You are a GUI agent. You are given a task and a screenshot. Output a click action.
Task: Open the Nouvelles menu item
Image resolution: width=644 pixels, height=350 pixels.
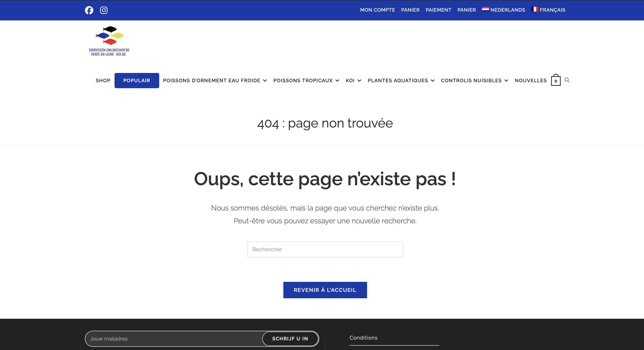click(x=530, y=81)
